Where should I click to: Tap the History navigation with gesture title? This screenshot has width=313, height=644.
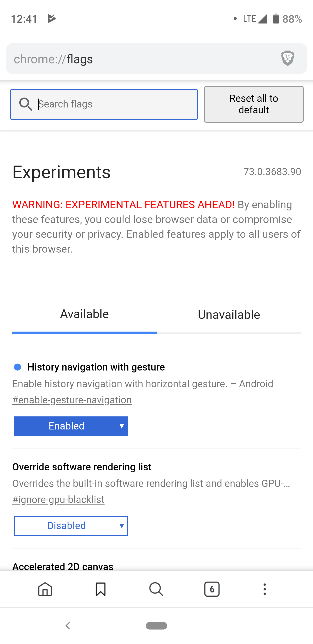click(x=96, y=367)
